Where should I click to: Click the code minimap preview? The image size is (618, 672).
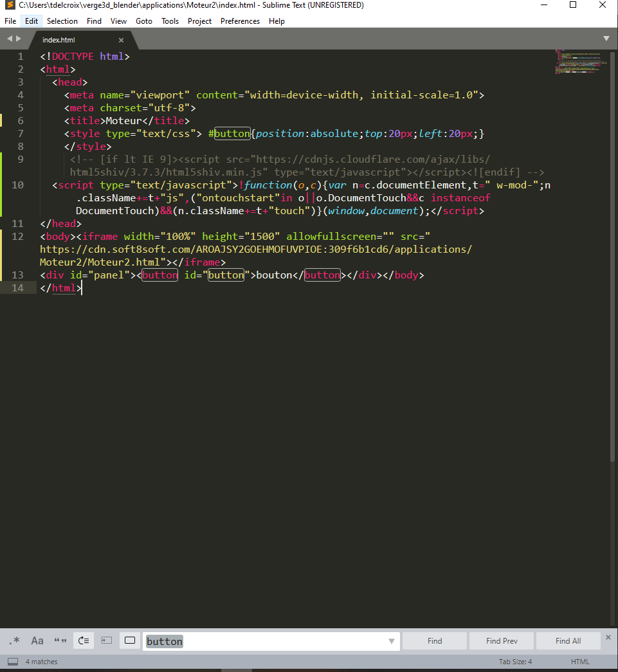click(x=581, y=62)
